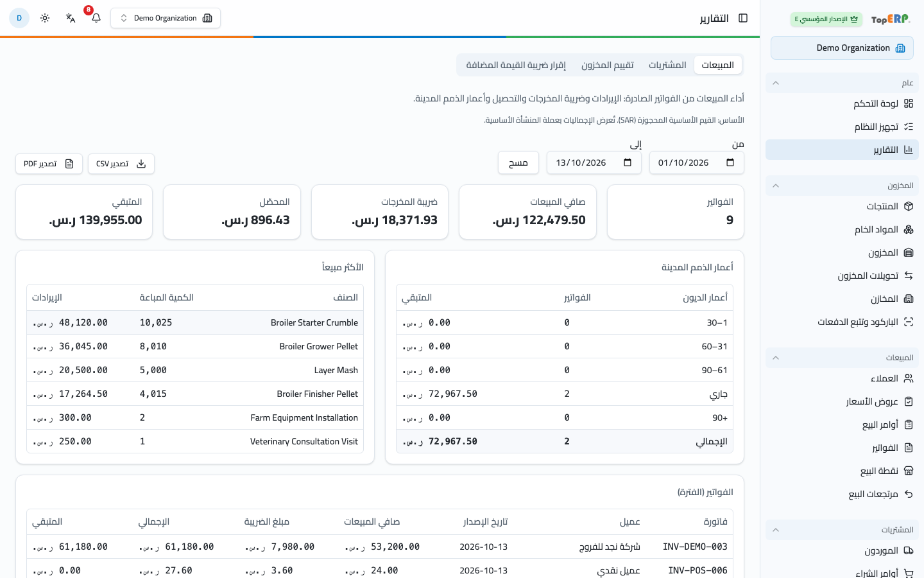Open المخزون inventory icon
This screenshot has height=578, width=924.
[909, 252]
